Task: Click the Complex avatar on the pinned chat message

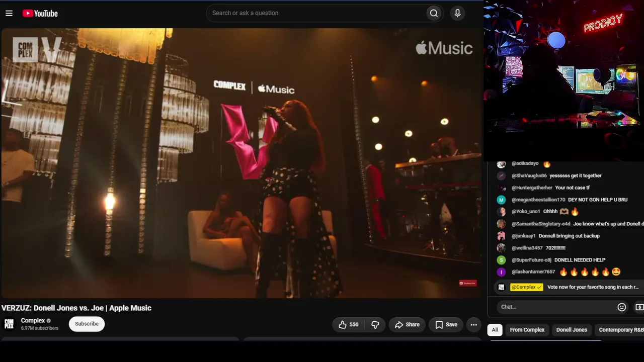Action: coord(501,287)
